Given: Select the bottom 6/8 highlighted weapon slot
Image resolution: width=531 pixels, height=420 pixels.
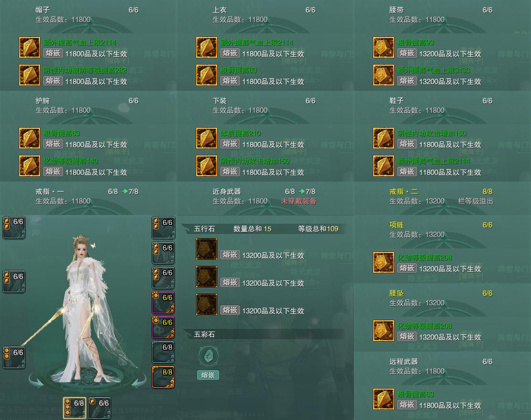Looking at the screenshot, I should (x=75, y=408).
